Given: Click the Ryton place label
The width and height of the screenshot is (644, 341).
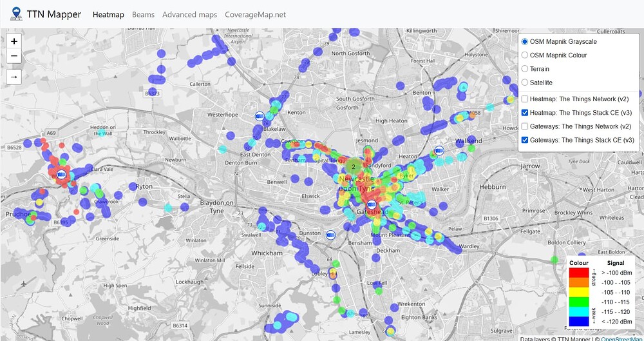Looking at the screenshot, I should coord(144,186).
